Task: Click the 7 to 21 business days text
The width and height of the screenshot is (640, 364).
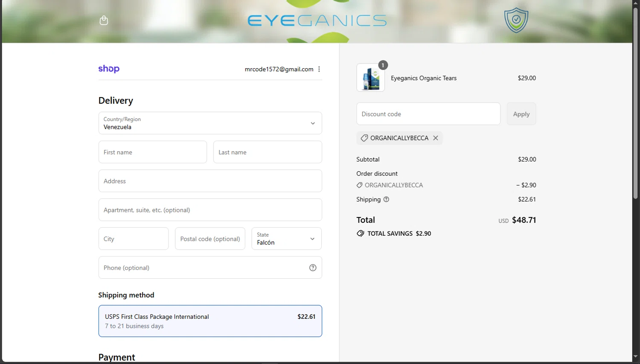Action: 134,326
